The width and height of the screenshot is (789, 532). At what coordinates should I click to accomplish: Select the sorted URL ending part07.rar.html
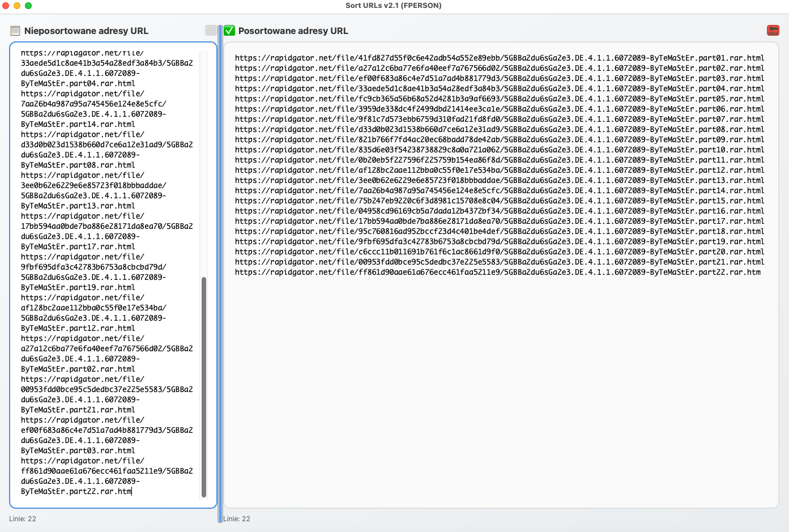coord(500,119)
